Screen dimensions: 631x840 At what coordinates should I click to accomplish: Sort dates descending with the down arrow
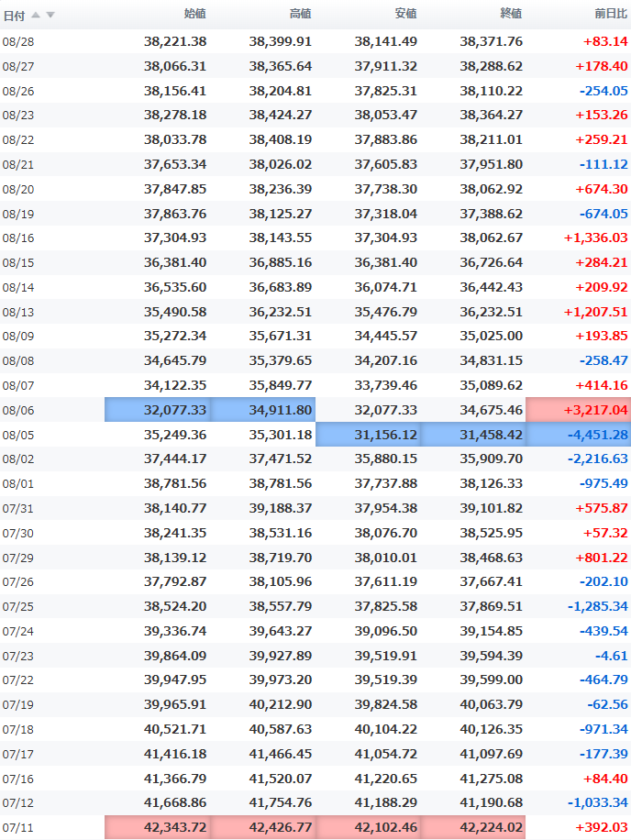50,15
